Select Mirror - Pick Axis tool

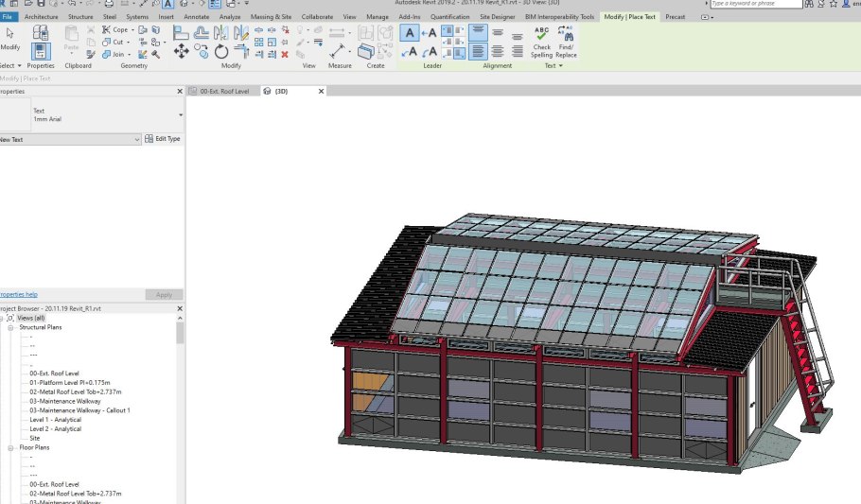point(220,33)
